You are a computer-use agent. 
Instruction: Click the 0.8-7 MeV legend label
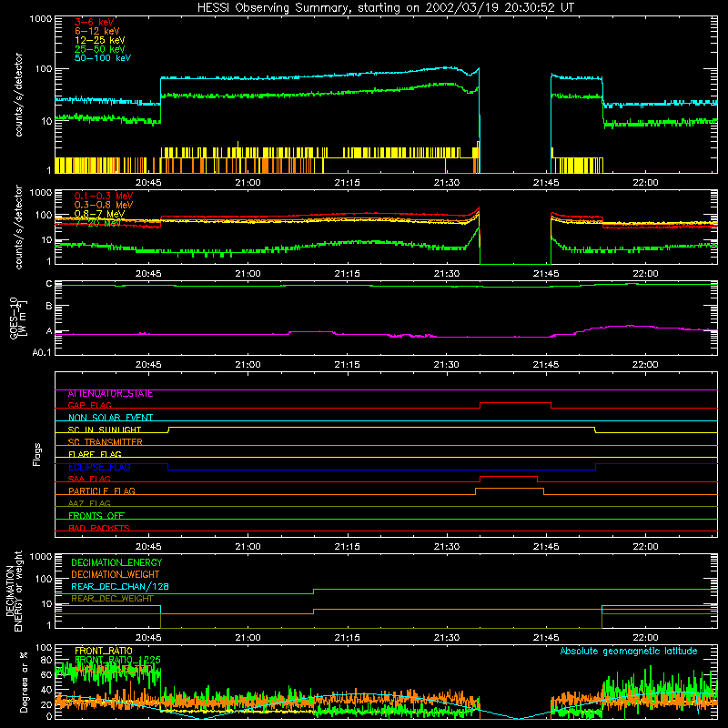pyautogui.click(x=99, y=214)
